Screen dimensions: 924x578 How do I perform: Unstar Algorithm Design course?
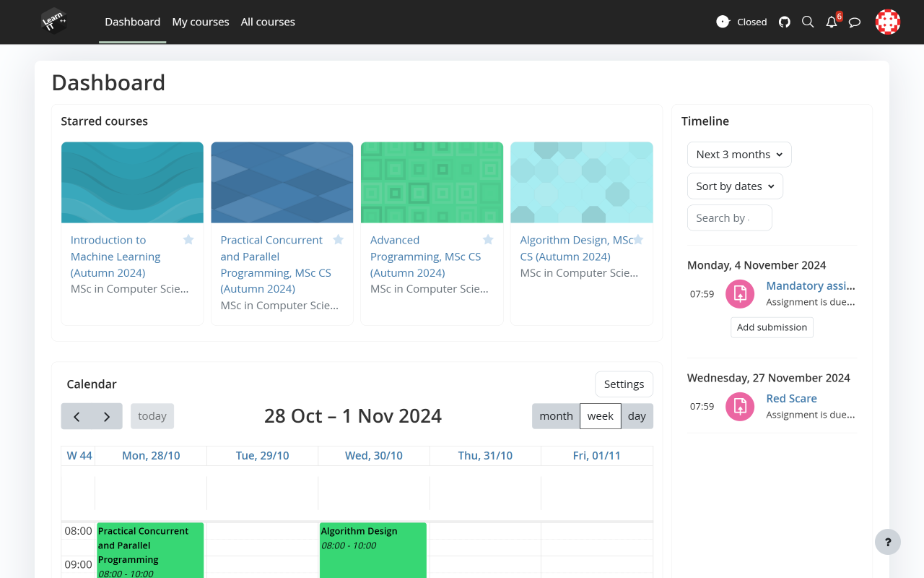(x=638, y=240)
